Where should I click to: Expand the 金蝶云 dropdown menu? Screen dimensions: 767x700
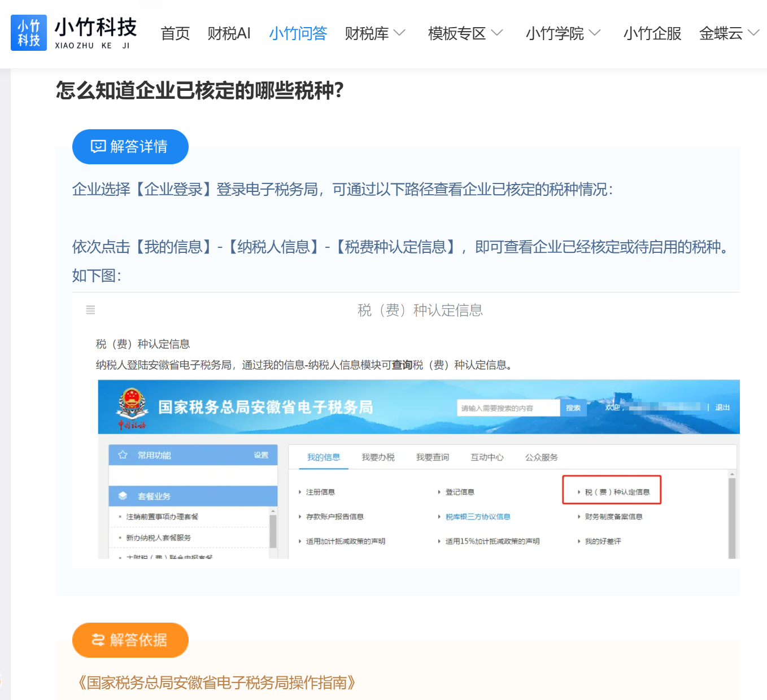(753, 33)
